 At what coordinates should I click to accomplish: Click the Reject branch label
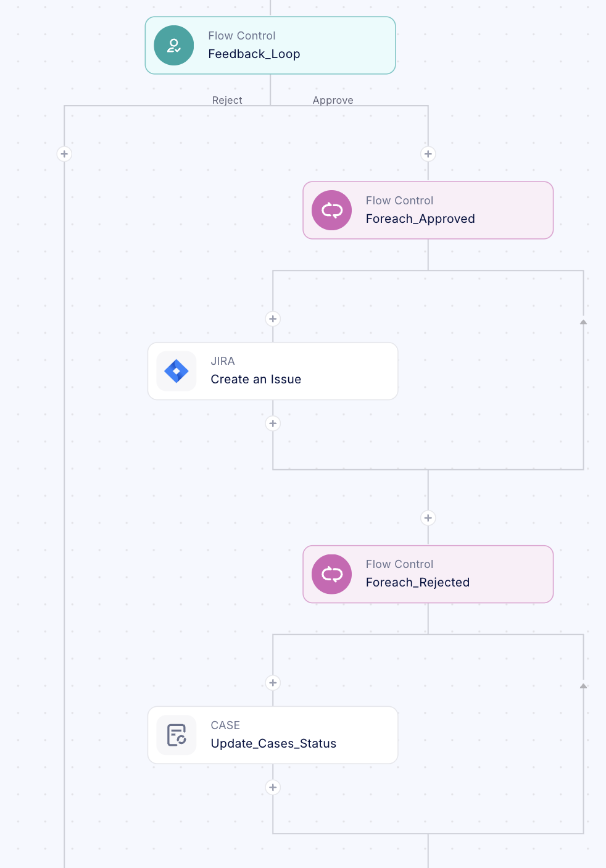point(227,100)
